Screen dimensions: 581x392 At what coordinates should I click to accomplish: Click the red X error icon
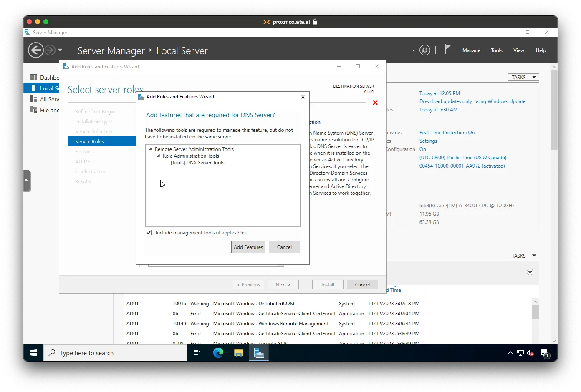coord(375,103)
